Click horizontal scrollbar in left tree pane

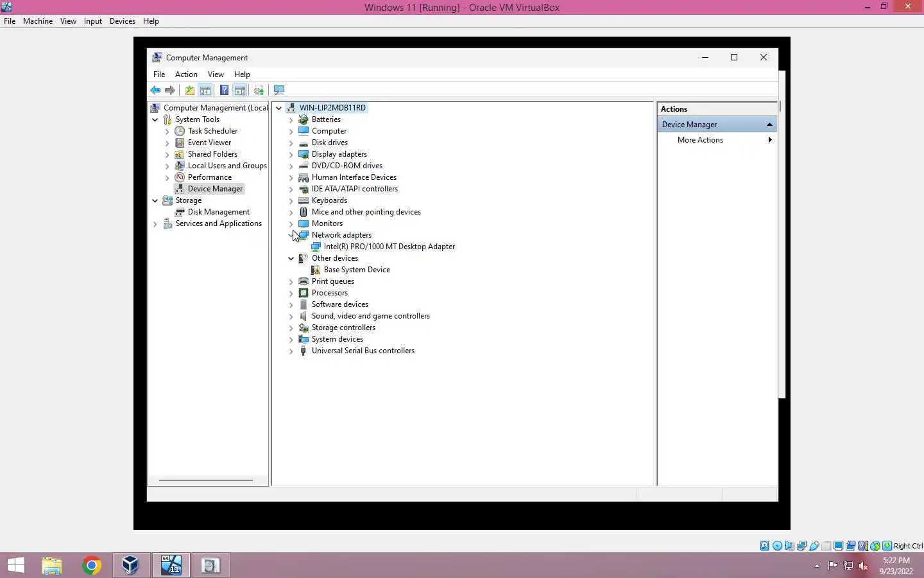[x=206, y=480]
